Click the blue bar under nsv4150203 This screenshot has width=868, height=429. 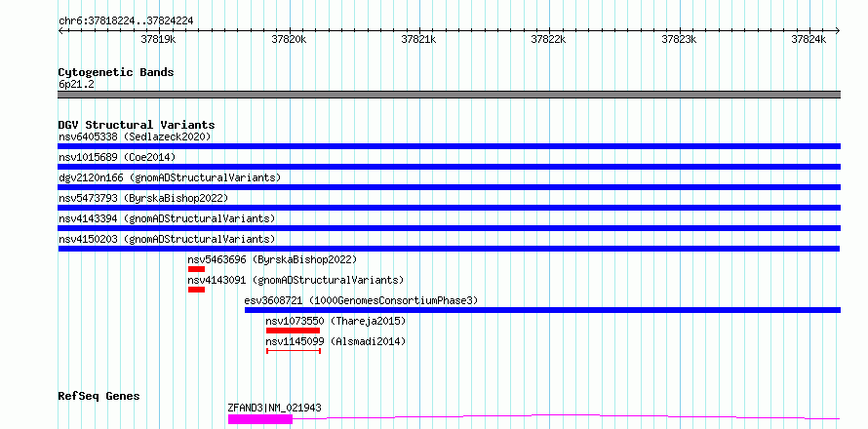[449, 249]
